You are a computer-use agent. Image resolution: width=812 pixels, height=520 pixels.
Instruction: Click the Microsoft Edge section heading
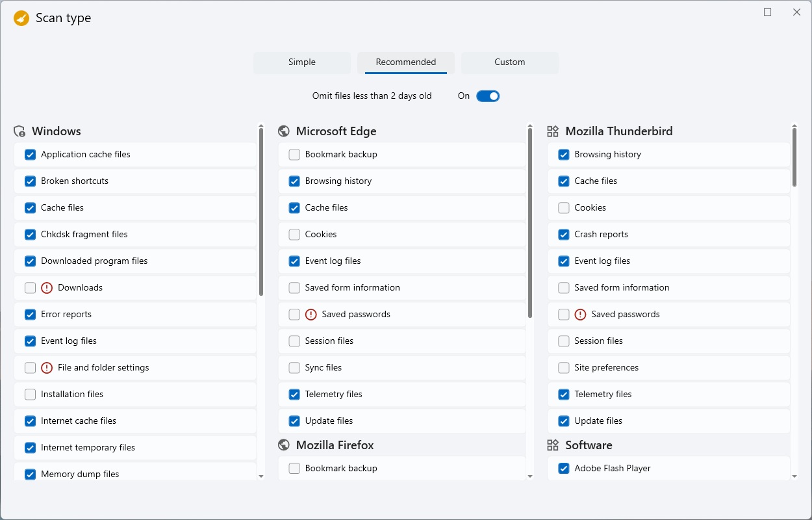(336, 131)
